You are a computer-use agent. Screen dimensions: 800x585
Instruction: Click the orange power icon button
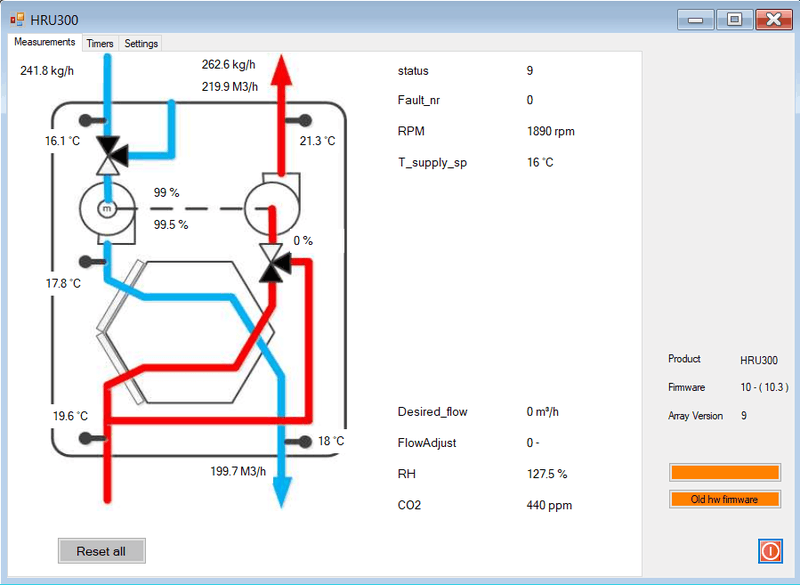point(770,551)
